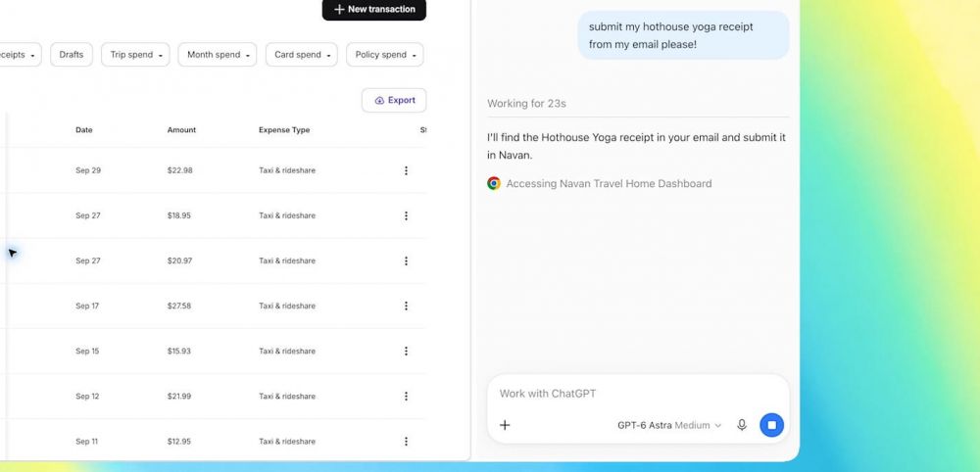Click the 'Working for 23s' status text
980x472 pixels.
(x=526, y=104)
